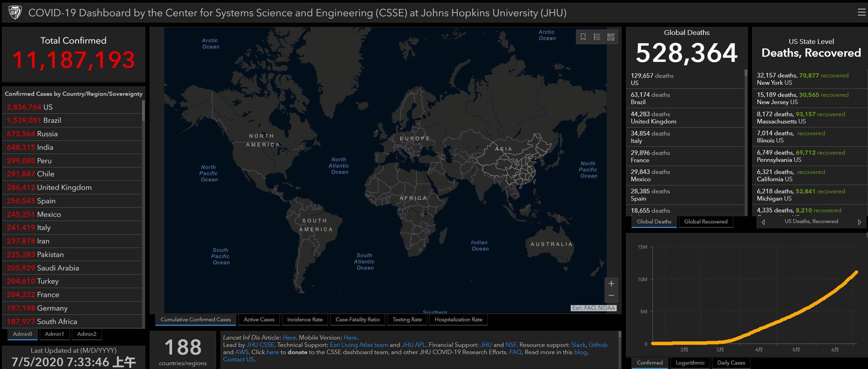The height and width of the screenshot is (369, 868).
Task: Open the map bookmarks icon
Action: [x=583, y=37]
